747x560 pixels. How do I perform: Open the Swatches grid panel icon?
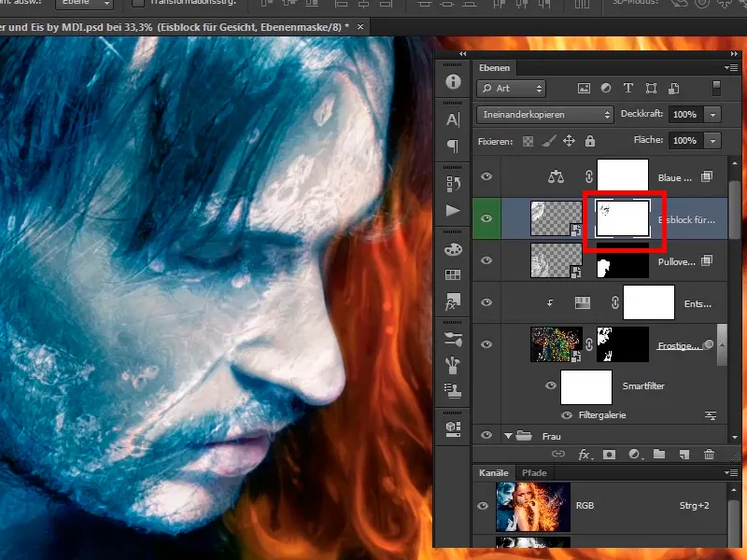click(x=453, y=274)
